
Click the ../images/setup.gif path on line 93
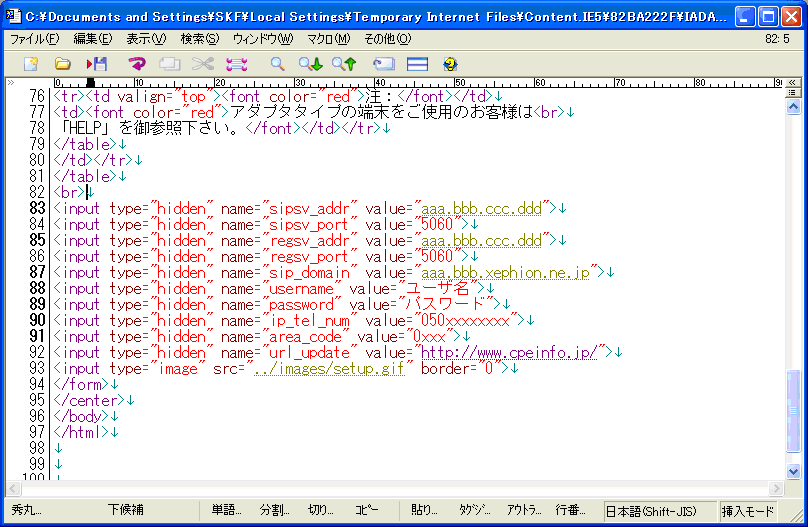click(329, 368)
